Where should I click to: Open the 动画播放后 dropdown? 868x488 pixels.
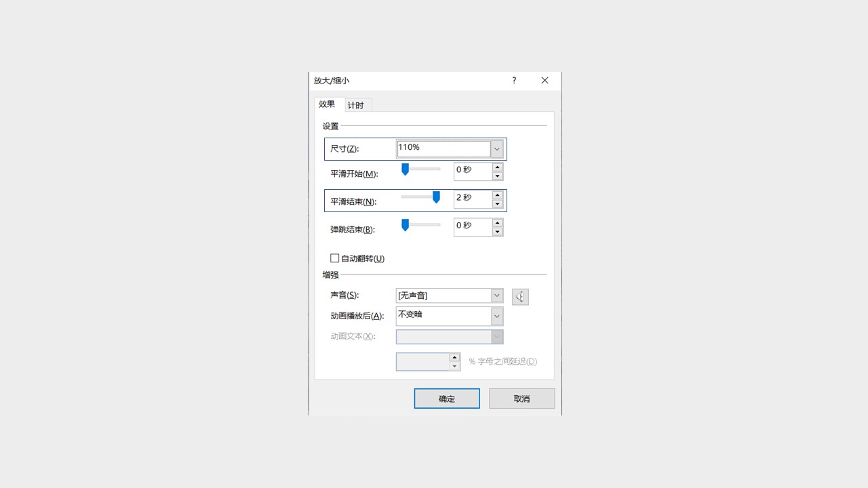[x=497, y=316]
